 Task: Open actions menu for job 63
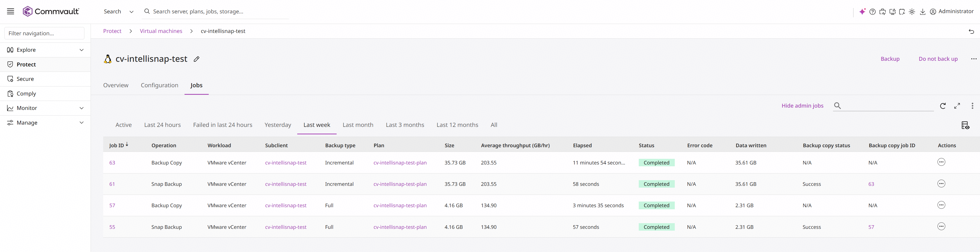[941, 162]
